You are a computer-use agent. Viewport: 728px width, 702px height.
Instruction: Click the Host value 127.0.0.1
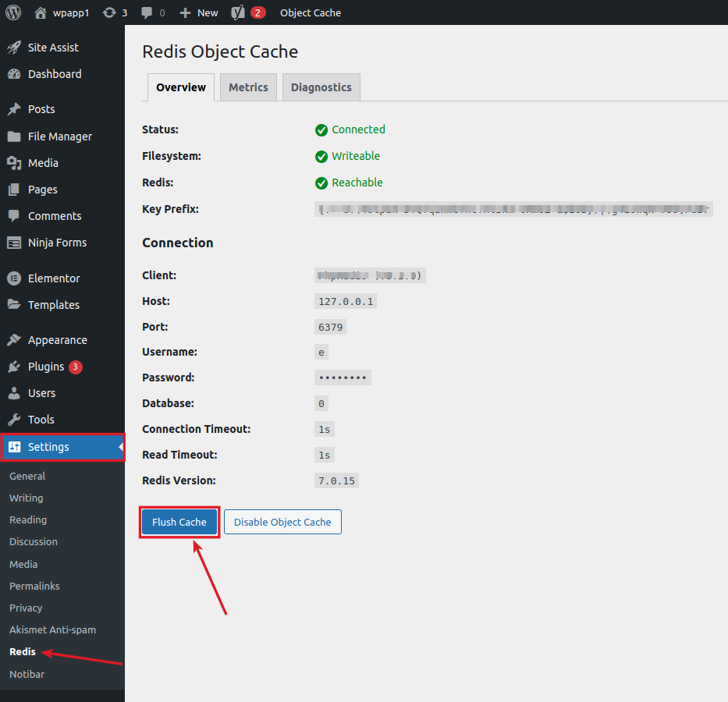click(x=346, y=302)
